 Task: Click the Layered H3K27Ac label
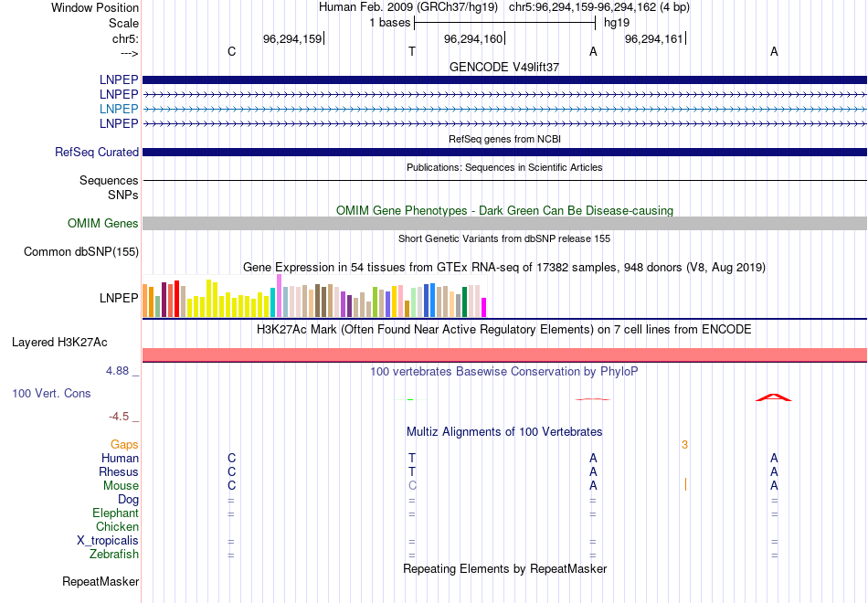coord(59,343)
